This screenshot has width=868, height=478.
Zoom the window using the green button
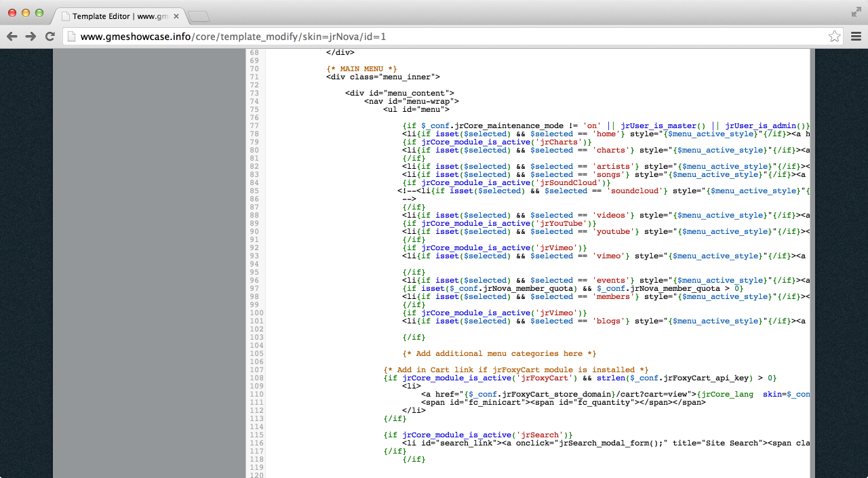point(39,13)
